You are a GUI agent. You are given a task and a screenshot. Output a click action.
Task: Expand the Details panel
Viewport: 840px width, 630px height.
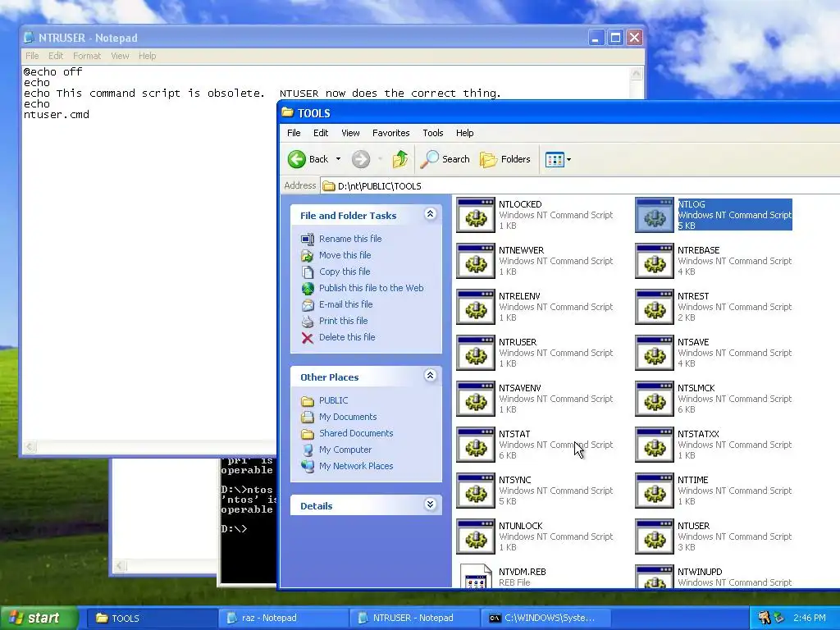[430, 504]
